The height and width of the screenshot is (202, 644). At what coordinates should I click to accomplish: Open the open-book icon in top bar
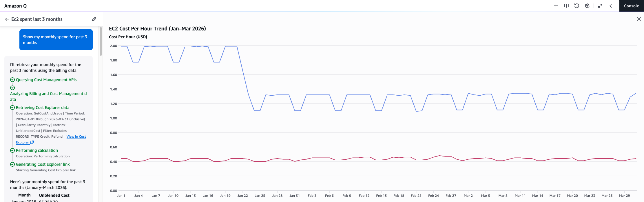(566, 6)
